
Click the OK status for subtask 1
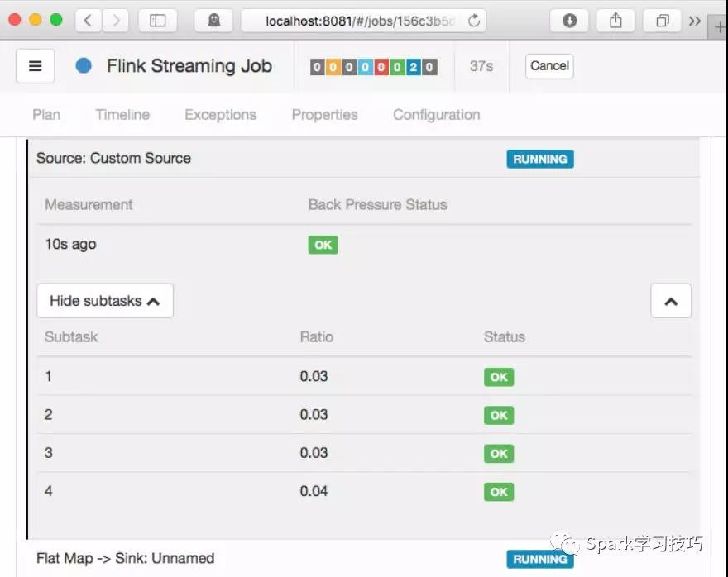(499, 377)
